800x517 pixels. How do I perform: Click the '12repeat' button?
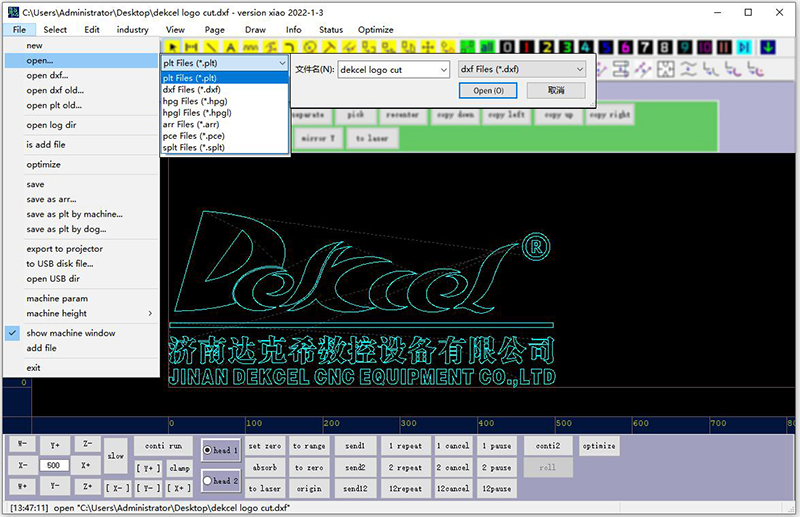point(406,488)
